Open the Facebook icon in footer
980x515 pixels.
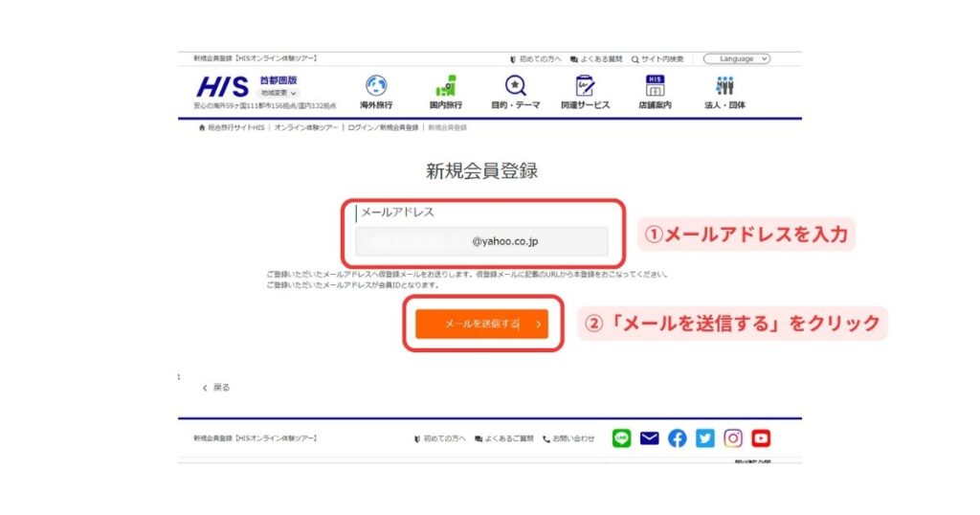(677, 438)
